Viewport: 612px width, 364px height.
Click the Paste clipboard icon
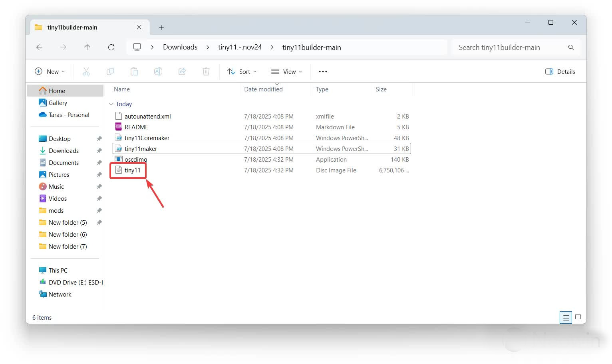(x=134, y=71)
